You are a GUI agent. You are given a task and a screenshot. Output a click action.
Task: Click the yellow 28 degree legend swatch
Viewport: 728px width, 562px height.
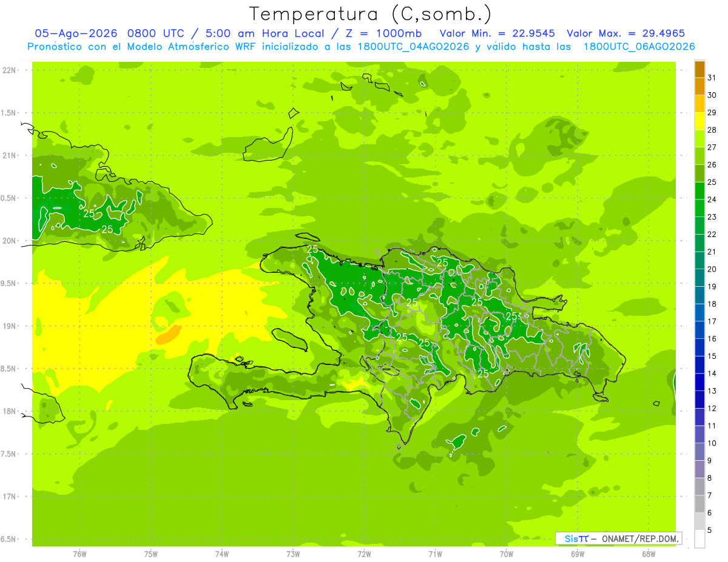tap(699, 121)
